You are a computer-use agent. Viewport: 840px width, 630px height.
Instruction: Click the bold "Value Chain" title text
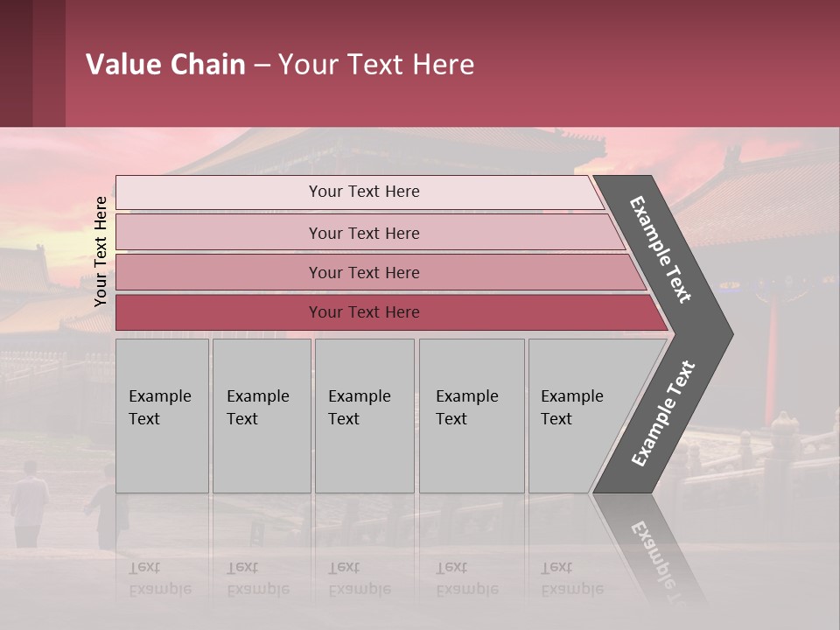(x=165, y=65)
